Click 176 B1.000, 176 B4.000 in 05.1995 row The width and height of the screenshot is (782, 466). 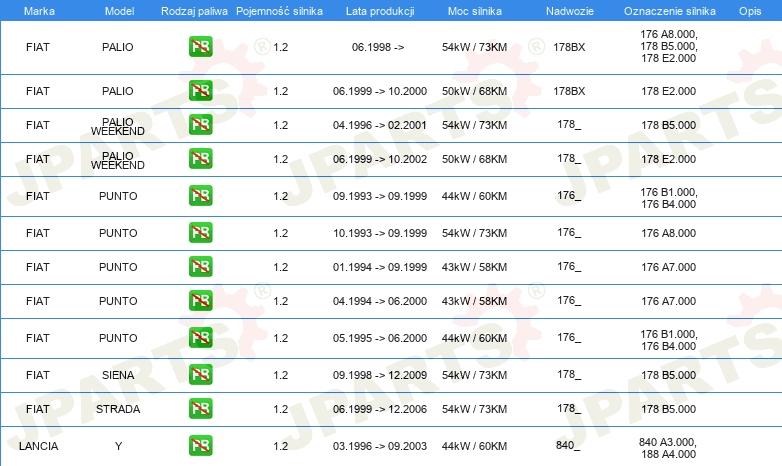click(x=669, y=340)
